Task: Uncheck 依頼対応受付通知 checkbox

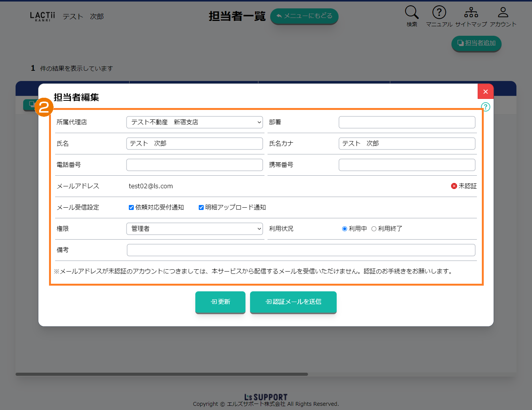Action: pyautogui.click(x=131, y=207)
